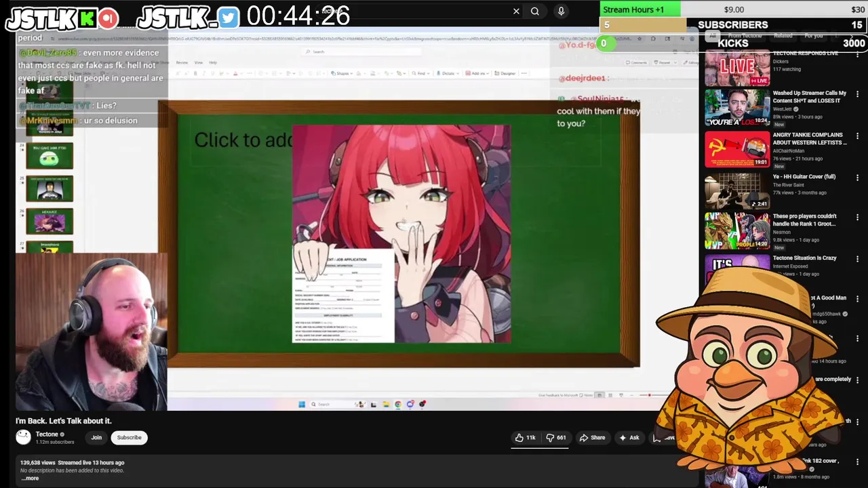Open the ANGRY TANKIE video thumbnail

(x=737, y=149)
